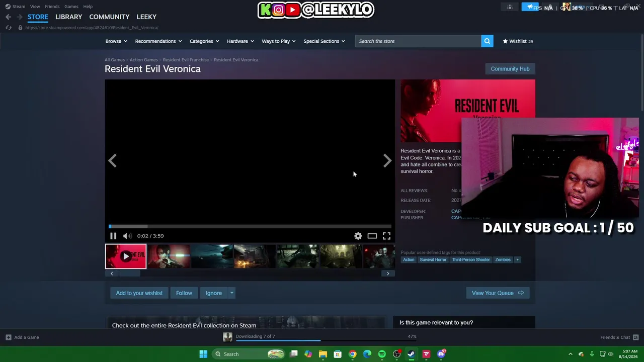Expand the Special Sections dropdown
Viewport: 644px width, 362px height.
tap(325, 41)
